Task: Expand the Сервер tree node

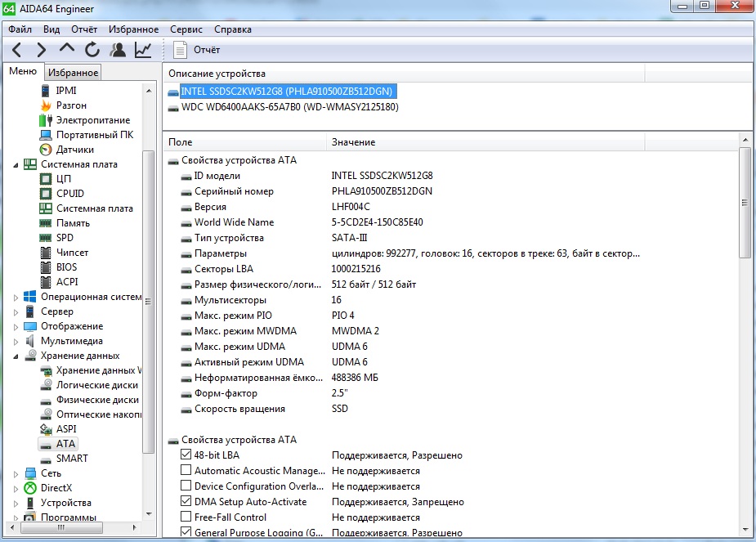Action: click(x=16, y=312)
